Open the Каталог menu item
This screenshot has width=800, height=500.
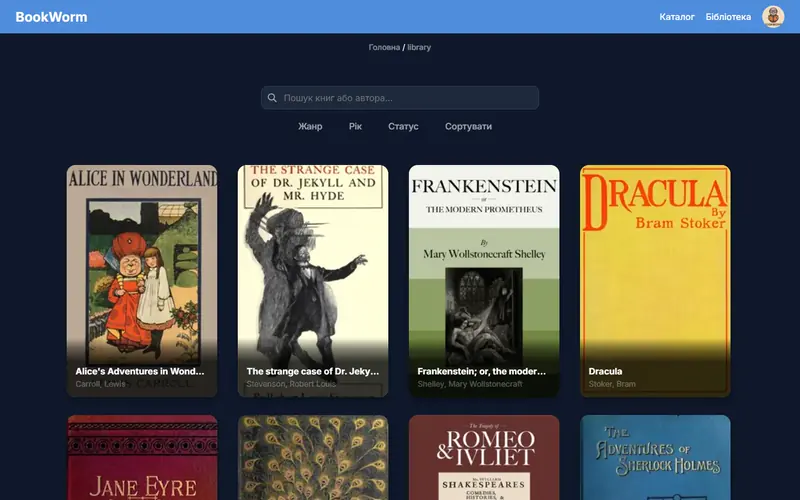(677, 17)
